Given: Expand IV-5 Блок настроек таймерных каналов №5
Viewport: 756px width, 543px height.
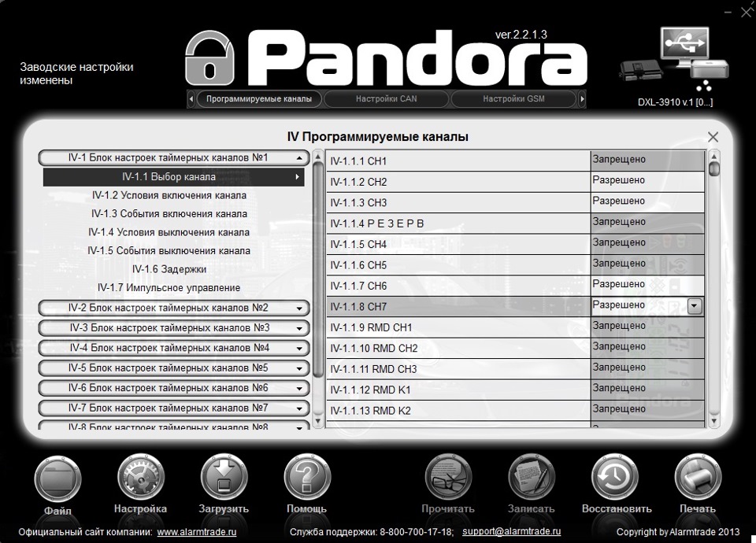Looking at the screenshot, I should point(173,368).
